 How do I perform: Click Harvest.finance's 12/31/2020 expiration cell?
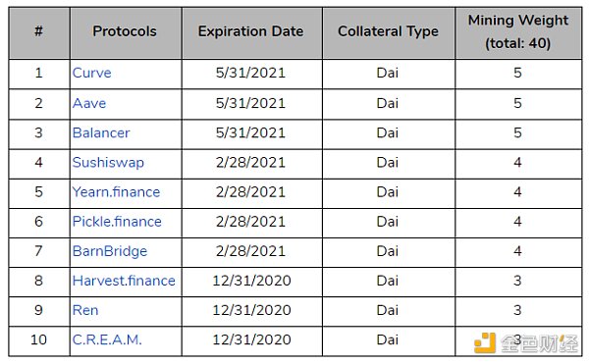pyautogui.click(x=251, y=282)
